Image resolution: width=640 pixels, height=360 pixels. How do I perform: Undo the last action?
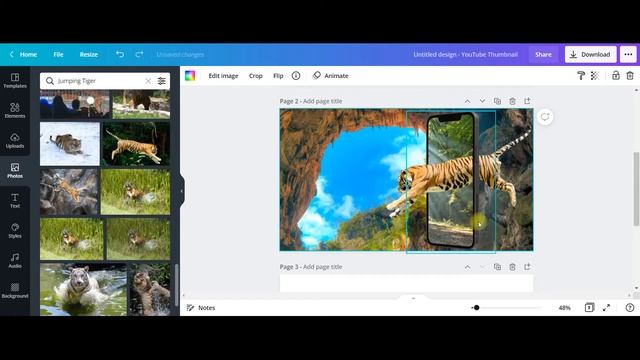(x=120, y=54)
